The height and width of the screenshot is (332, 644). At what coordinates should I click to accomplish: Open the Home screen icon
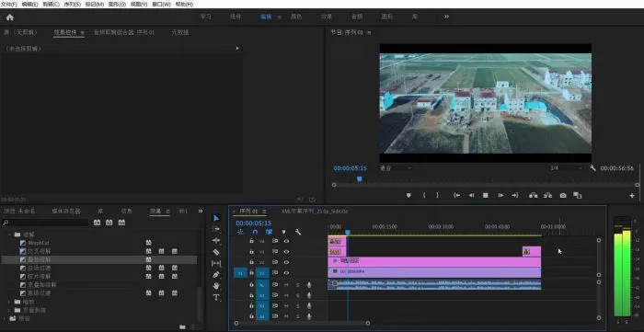[x=10, y=17]
